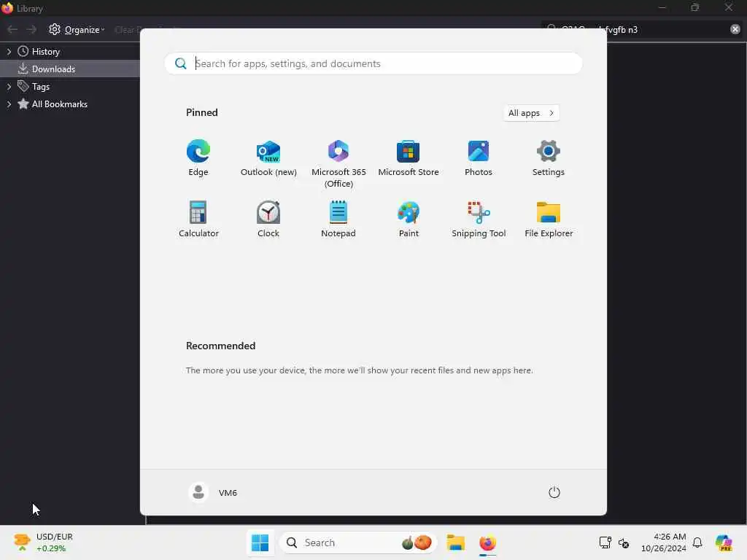Select History item in Library sidebar
Image resolution: width=747 pixels, height=560 pixels.
tap(45, 52)
